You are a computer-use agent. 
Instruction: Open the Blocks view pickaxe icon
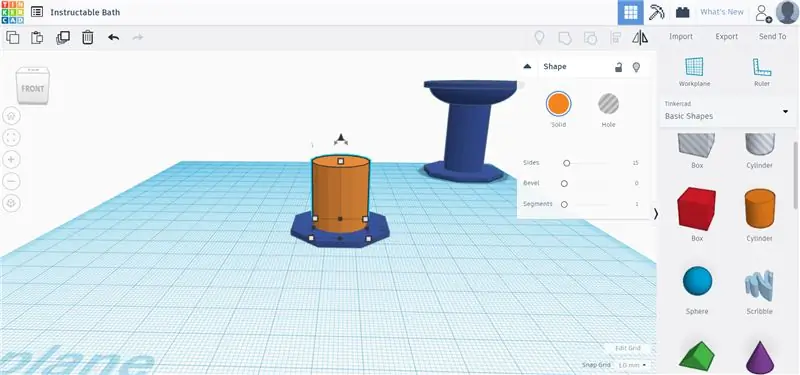pos(657,12)
